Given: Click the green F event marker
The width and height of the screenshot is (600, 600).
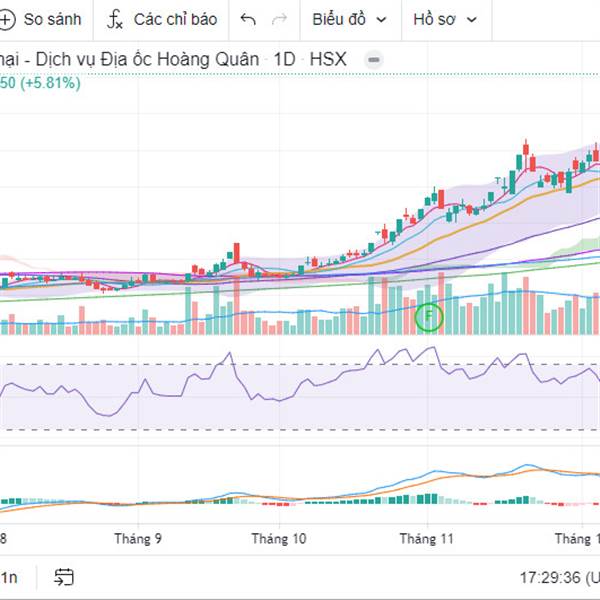Looking at the screenshot, I should coord(428,317).
